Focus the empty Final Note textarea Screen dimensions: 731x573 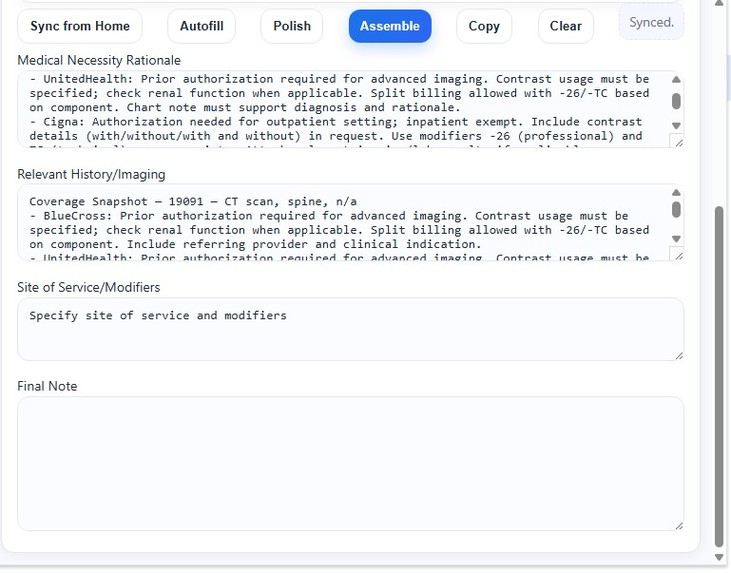tap(351, 463)
